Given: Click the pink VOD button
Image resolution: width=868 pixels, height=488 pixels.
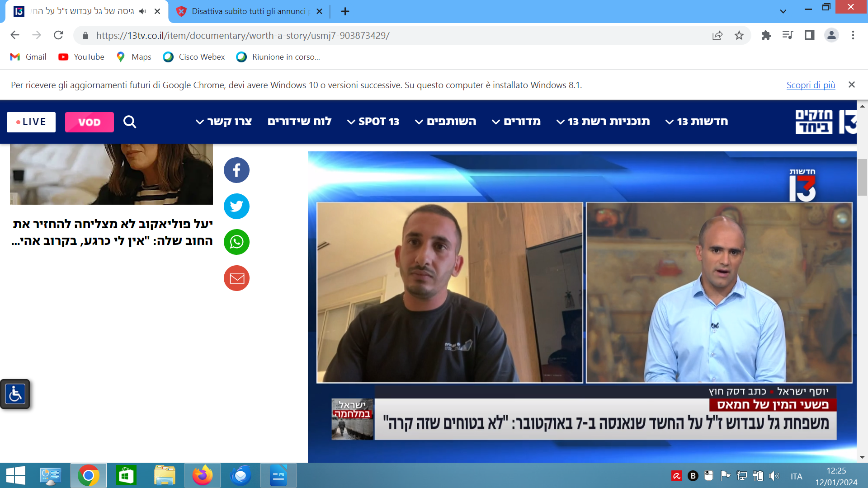Looking at the screenshot, I should click(x=89, y=122).
